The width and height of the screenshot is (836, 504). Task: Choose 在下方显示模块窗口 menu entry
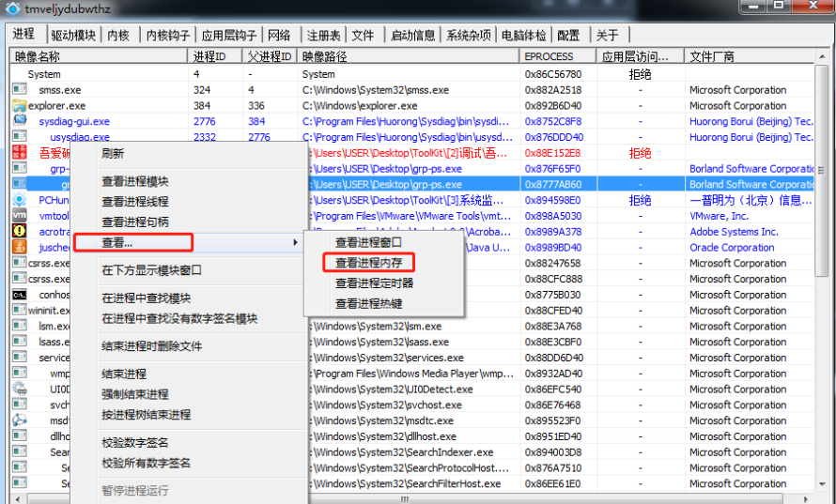pos(189,270)
